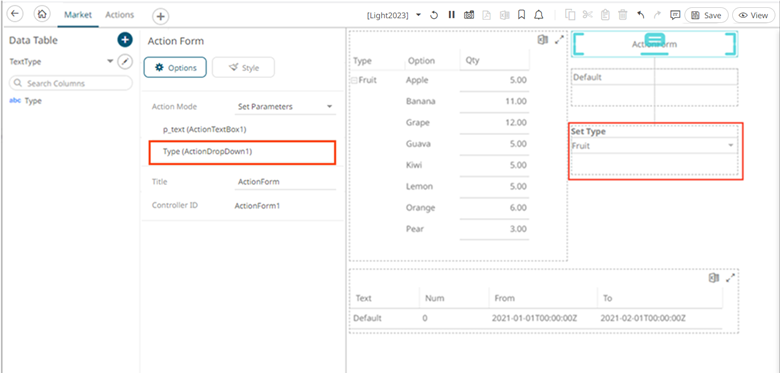Switch to the Market tab
The image size is (780, 373).
click(x=78, y=15)
